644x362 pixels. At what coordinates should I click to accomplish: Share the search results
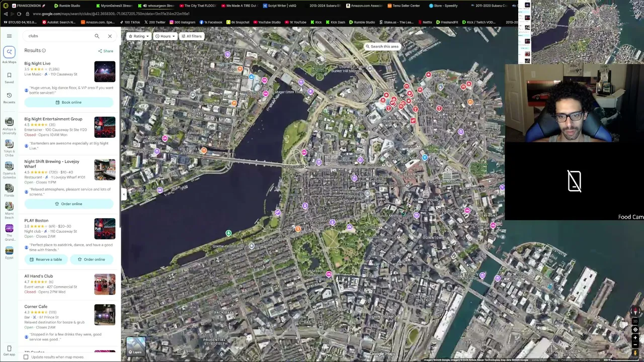(106, 51)
